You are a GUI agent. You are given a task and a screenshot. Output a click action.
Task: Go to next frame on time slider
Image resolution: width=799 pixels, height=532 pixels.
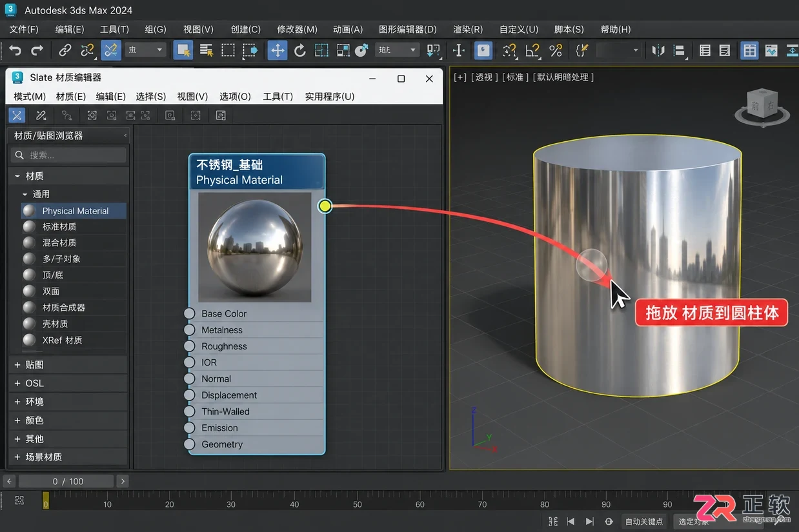coord(123,481)
